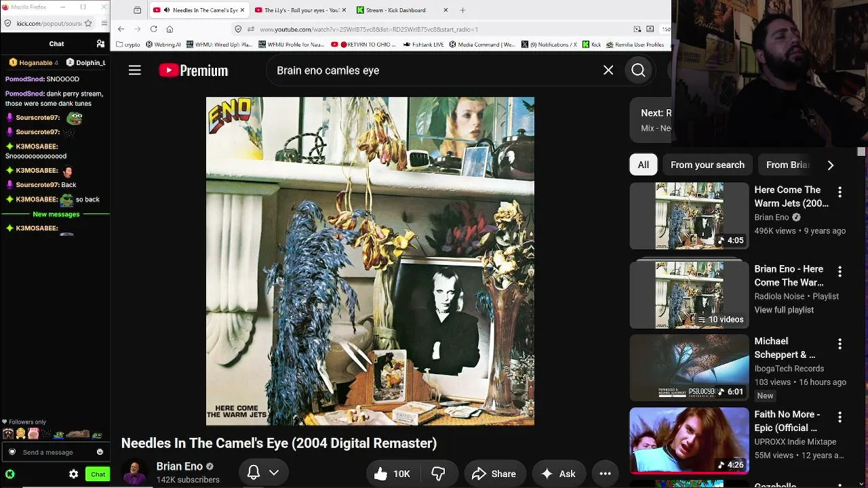Viewport: 868px width, 488px height.
Task: Expand the notification options chevron
Action: click(274, 472)
